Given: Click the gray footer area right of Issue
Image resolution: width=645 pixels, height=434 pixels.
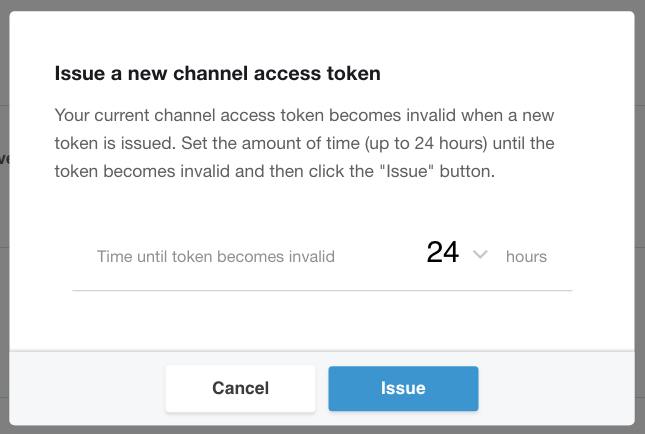Looking at the screenshot, I should (x=555, y=388).
